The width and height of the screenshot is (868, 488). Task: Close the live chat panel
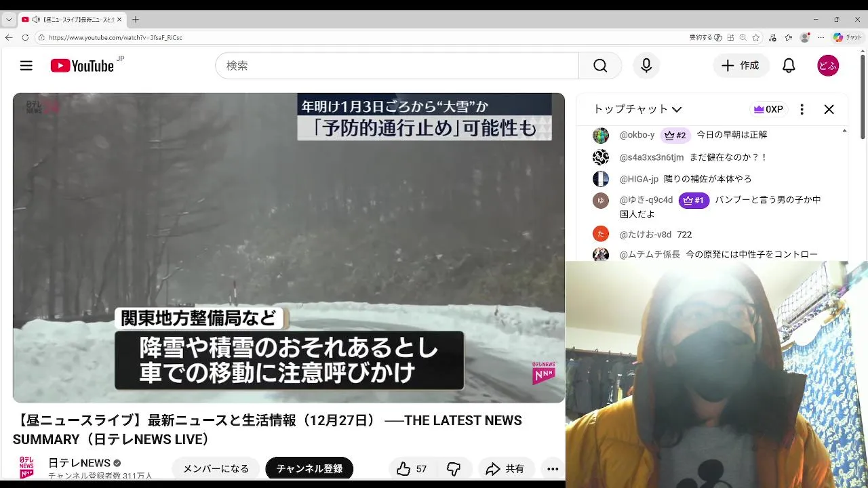pyautogui.click(x=829, y=109)
